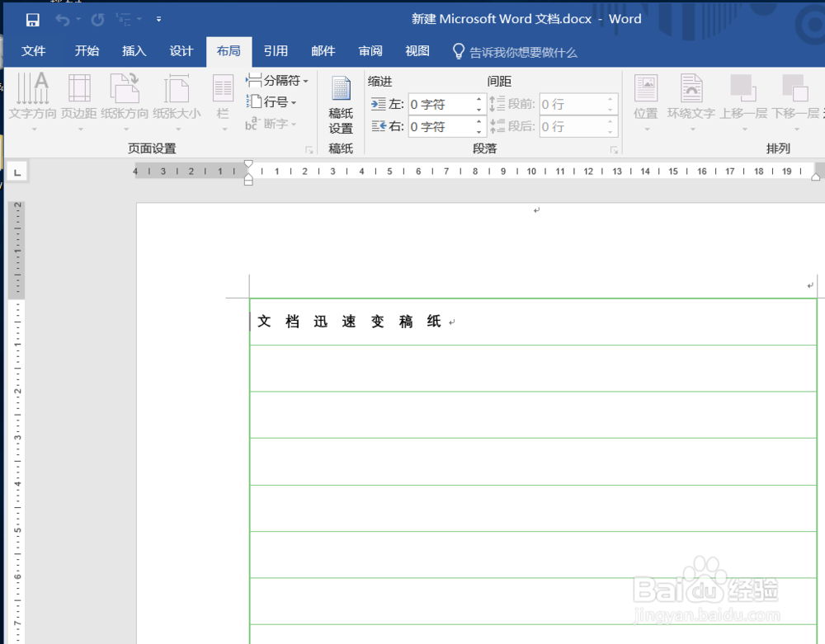Open the 审阅 ribbon tab
The image size is (825, 644).
point(370,51)
